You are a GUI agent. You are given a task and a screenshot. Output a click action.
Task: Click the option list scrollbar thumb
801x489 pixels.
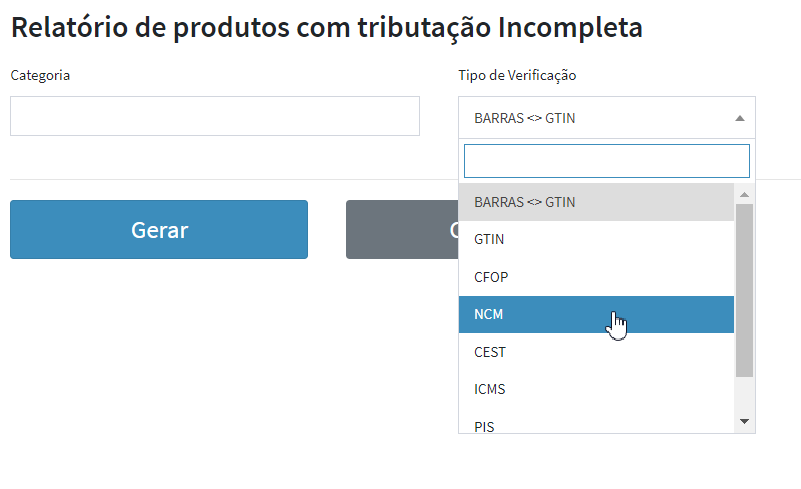point(744,290)
